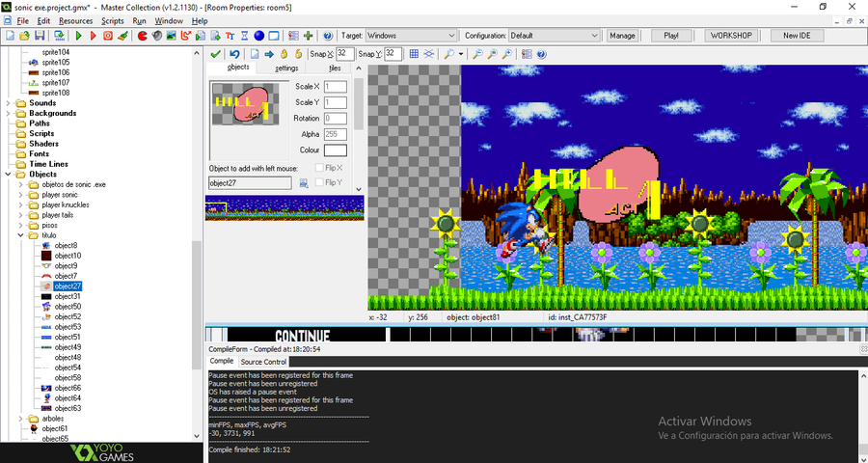
Task: Create a path with the red path icon
Action: pyautogui.click(x=186, y=36)
